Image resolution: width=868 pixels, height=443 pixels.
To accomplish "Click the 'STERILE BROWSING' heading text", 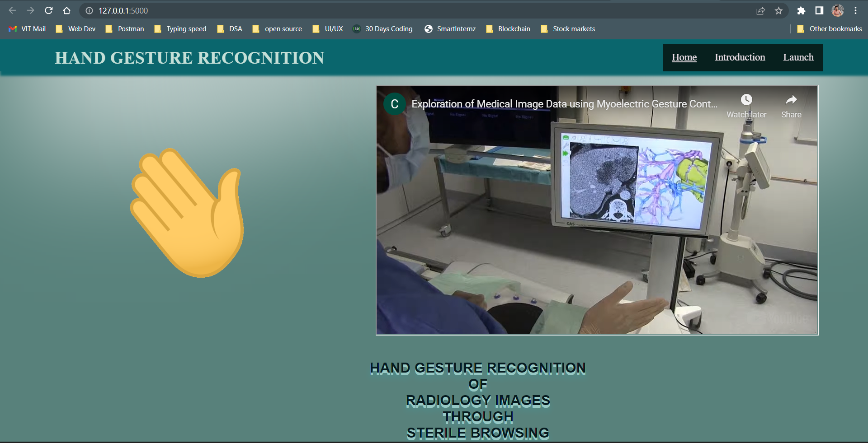I will click(x=478, y=433).
